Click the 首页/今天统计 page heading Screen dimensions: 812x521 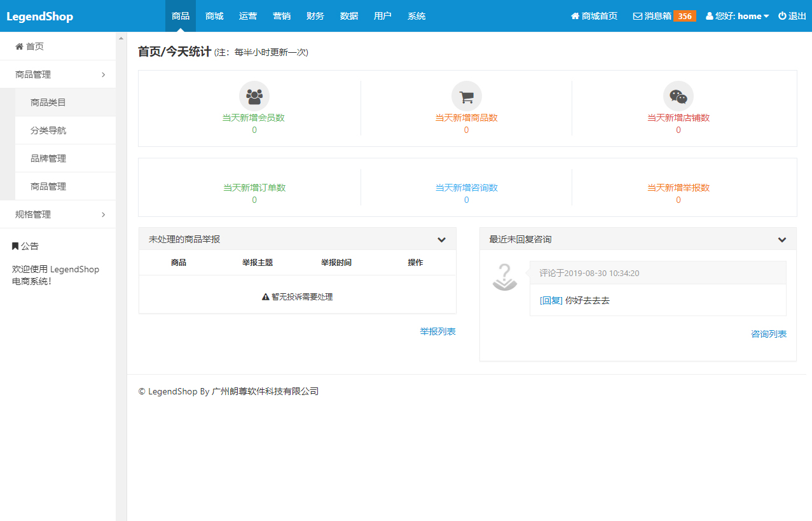pyautogui.click(x=174, y=52)
